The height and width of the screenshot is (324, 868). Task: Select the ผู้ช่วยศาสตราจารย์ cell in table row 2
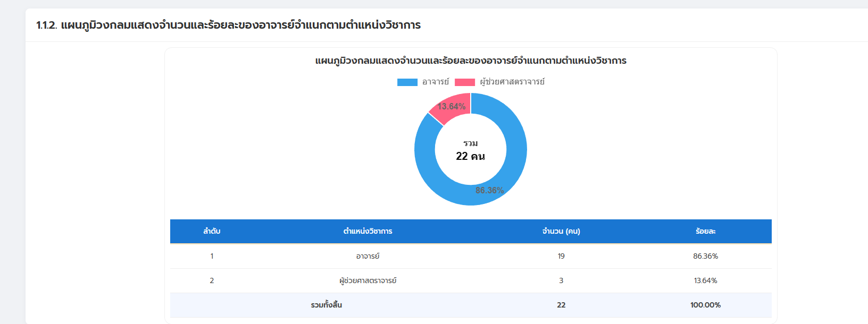[368, 280]
